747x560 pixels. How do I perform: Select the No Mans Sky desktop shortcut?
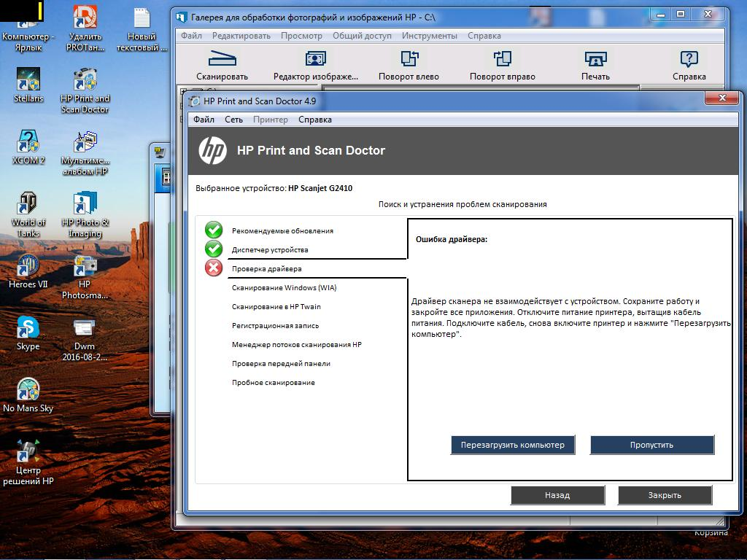pyautogui.click(x=28, y=394)
